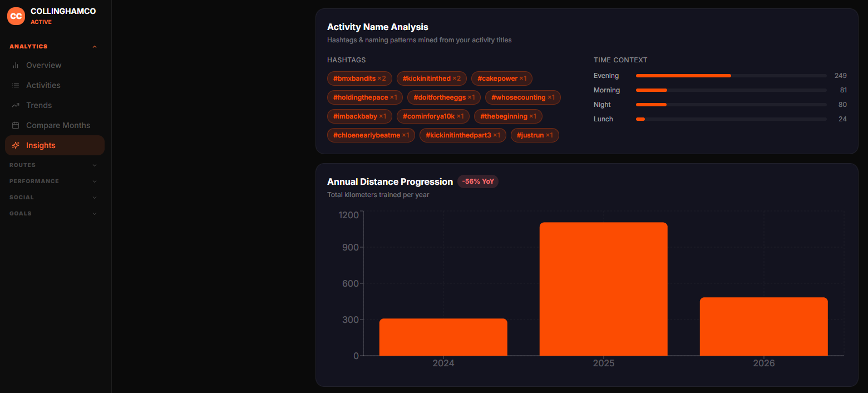Go to Activities in the sidebar

[x=55, y=85]
